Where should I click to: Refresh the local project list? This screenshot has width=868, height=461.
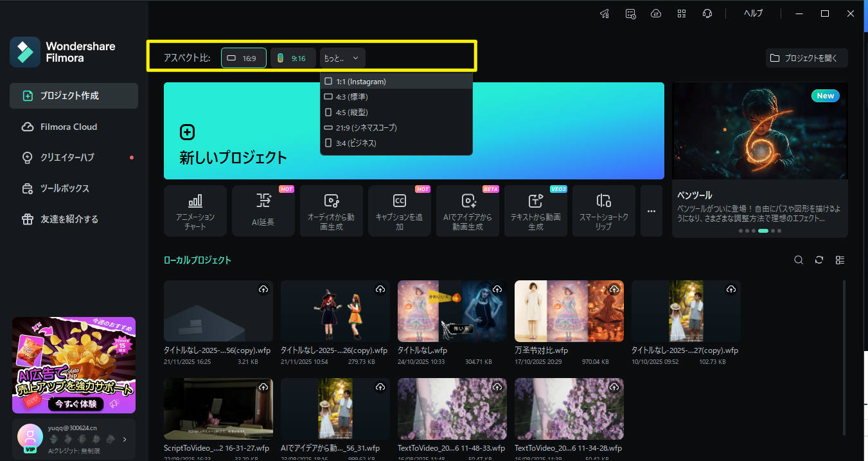pos(819,260)
